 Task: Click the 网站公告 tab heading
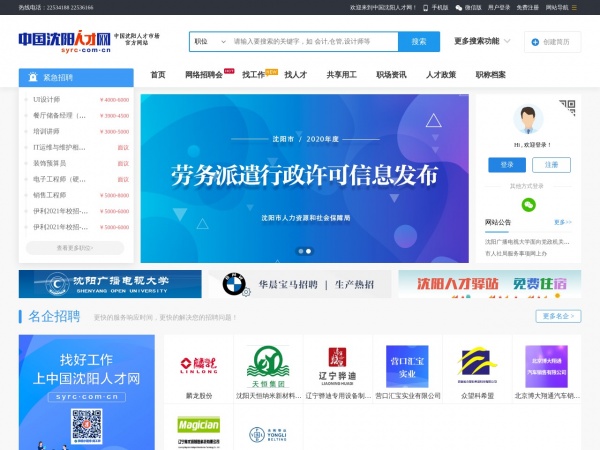(498, 222)
